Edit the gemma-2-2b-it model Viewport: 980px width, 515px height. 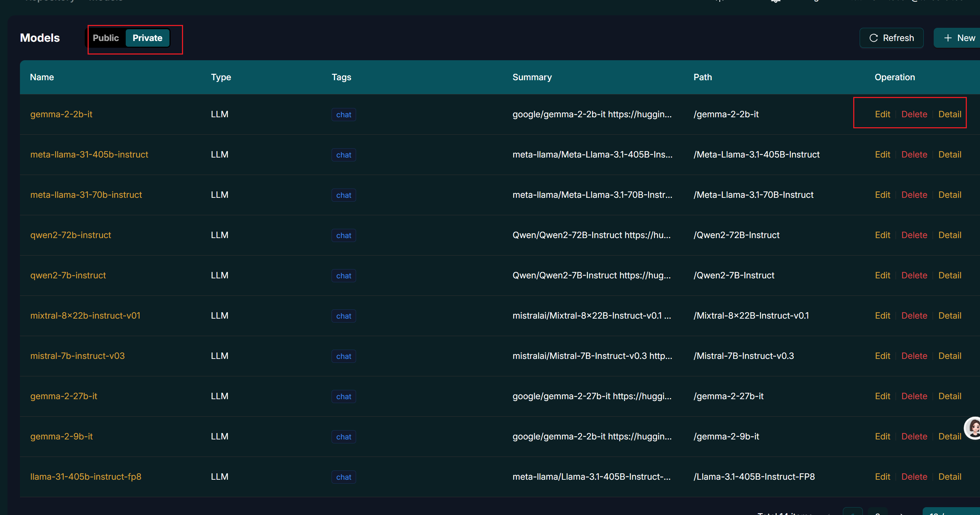882,114
